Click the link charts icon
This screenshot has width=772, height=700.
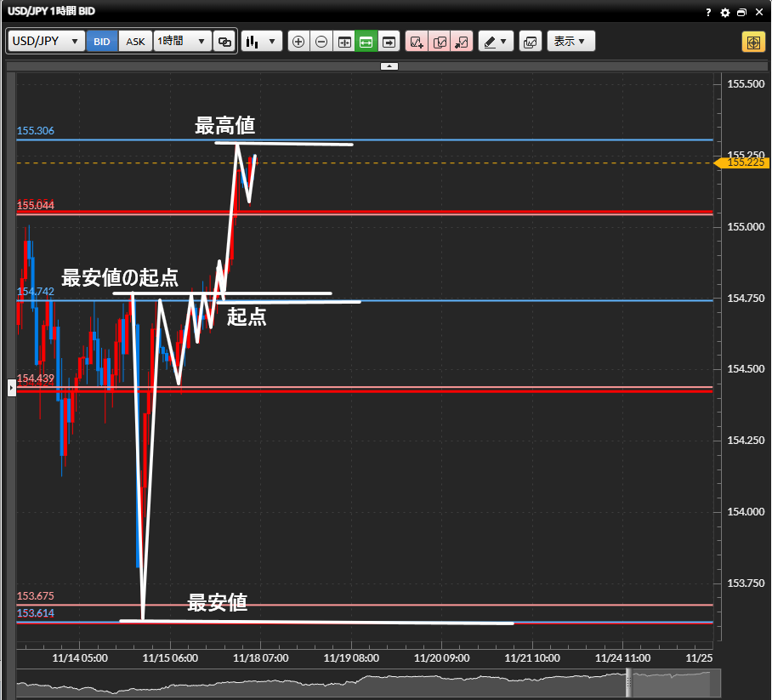(224, 41)
